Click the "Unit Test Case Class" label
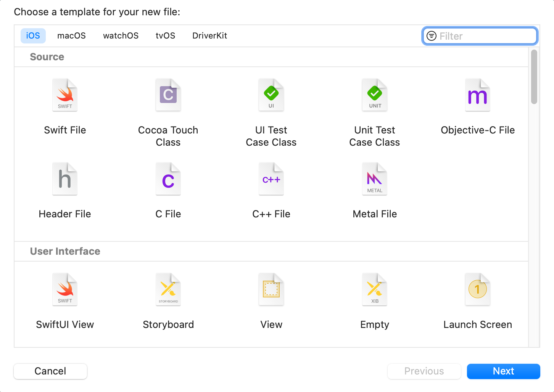 375,136
